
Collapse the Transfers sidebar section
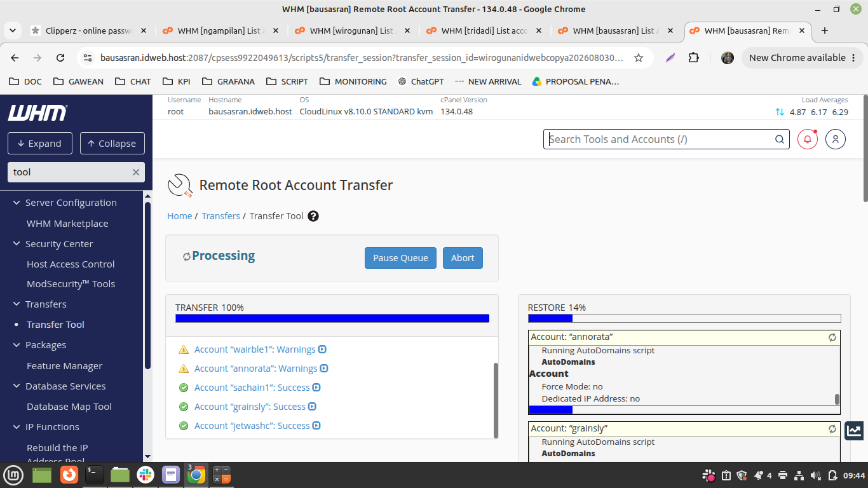[x=17, y=304]
